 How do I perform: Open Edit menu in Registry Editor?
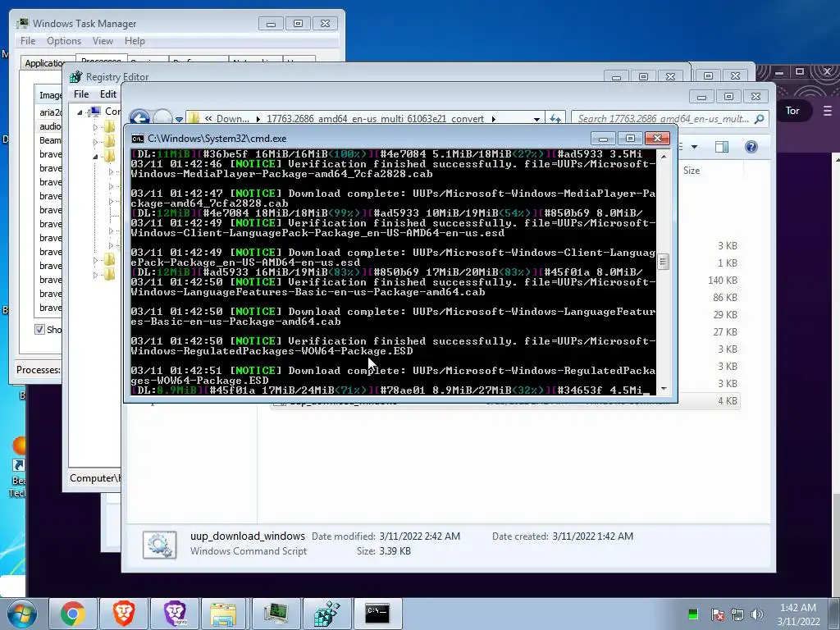(x=107, y=94)
